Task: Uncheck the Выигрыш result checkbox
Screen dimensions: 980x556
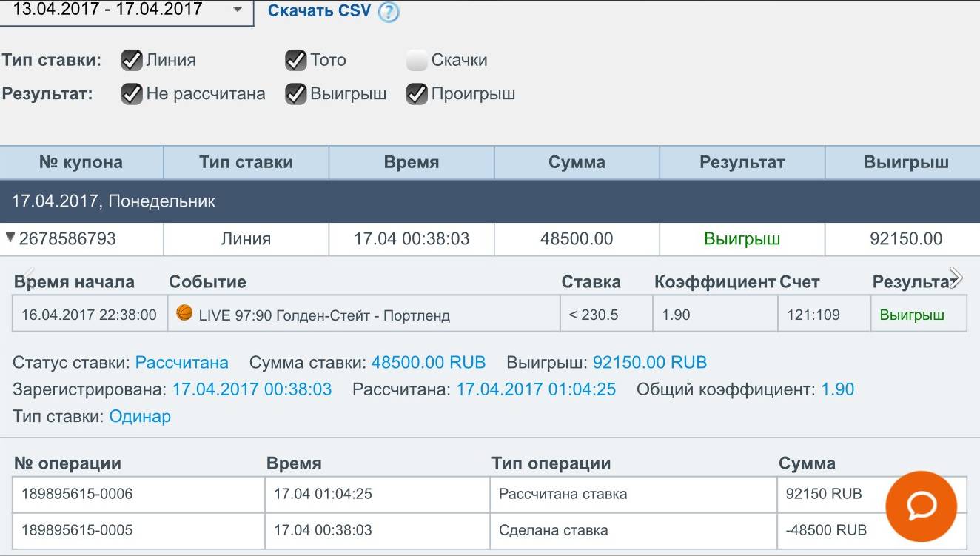Action: (x=296, y=94)
